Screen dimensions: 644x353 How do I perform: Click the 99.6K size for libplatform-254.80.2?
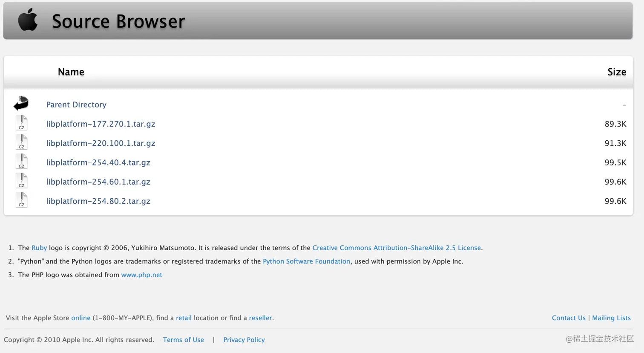615,201
